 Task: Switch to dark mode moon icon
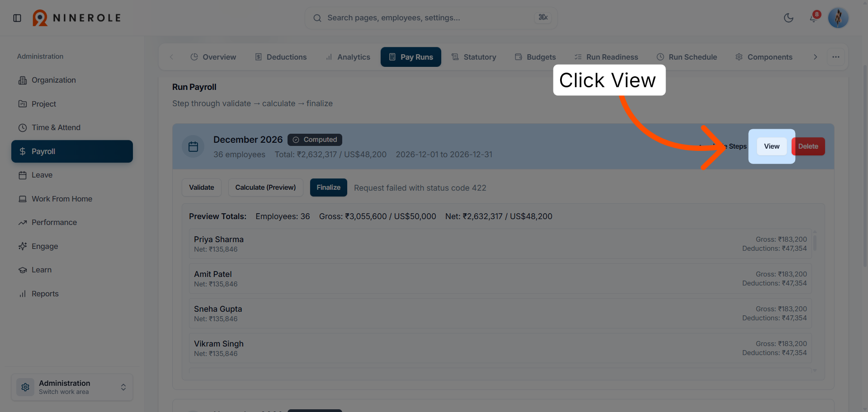coord(788,18)
